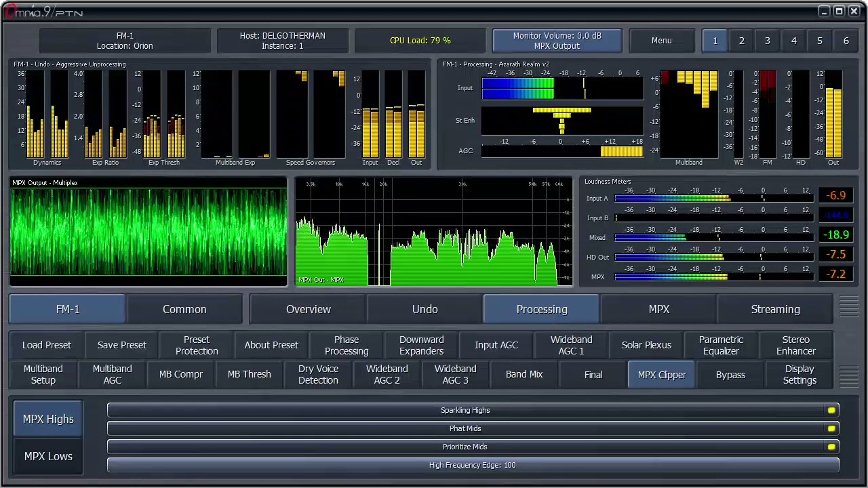Switch to the MPX Lows section
Viewport: 868px width, 488px height.
(x=48, y=456)
